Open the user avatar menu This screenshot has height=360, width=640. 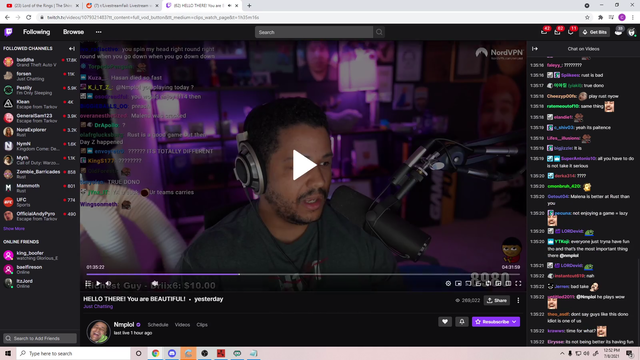[x=632, y=32]
